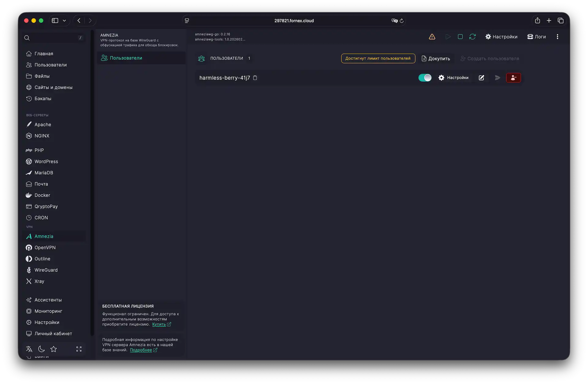Click the restart service icon

pos(472,37)
